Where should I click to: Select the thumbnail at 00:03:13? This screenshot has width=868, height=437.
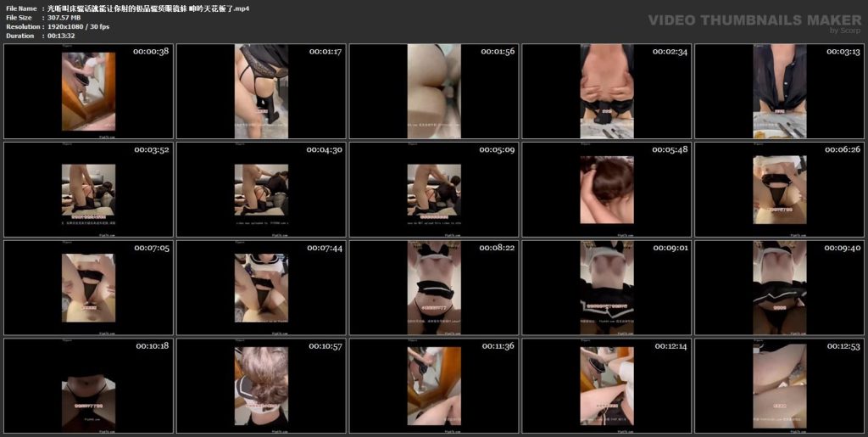780,91
